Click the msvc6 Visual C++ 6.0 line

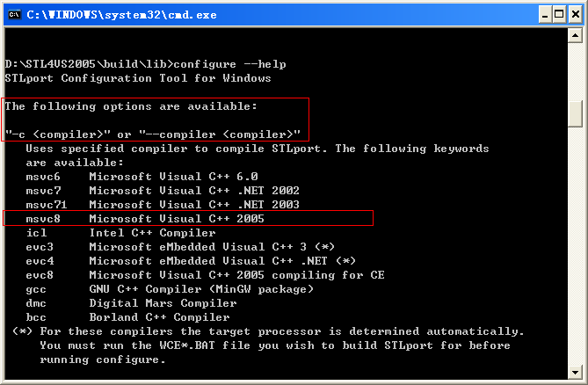pyautogui.click(x=130, y=177)
